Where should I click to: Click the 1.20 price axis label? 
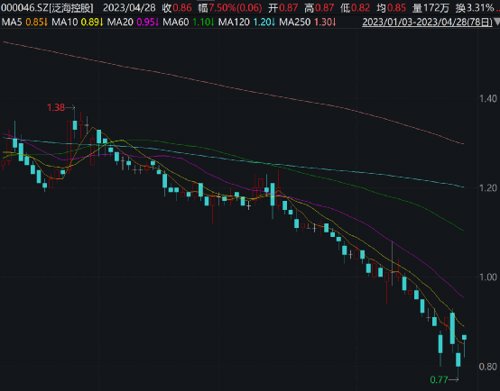pos(488,188)
